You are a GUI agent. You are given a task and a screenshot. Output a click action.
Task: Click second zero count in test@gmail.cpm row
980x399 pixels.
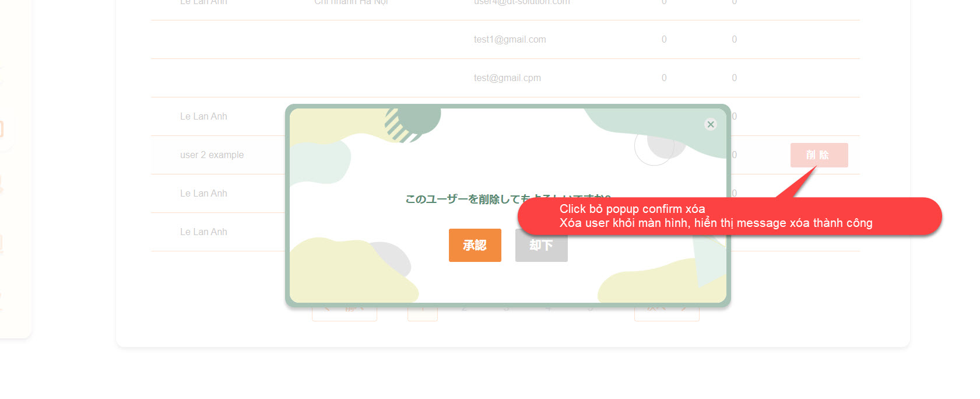[734, 78]
